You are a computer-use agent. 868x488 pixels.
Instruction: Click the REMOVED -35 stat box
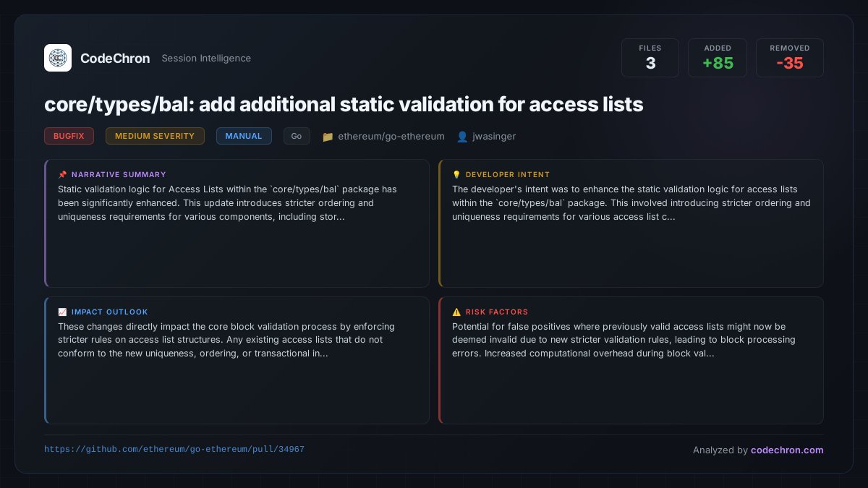coord(790,58)
